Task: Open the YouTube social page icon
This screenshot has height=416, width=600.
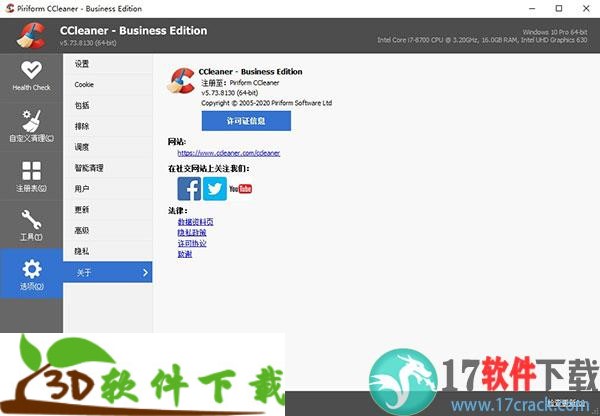Action: (240, 189)
